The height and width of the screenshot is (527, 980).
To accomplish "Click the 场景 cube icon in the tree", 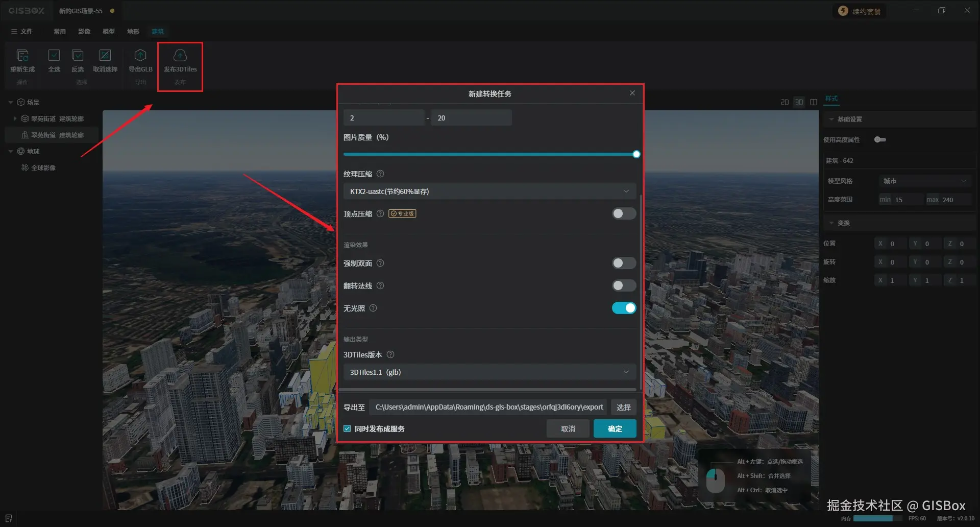I will 21,103.
